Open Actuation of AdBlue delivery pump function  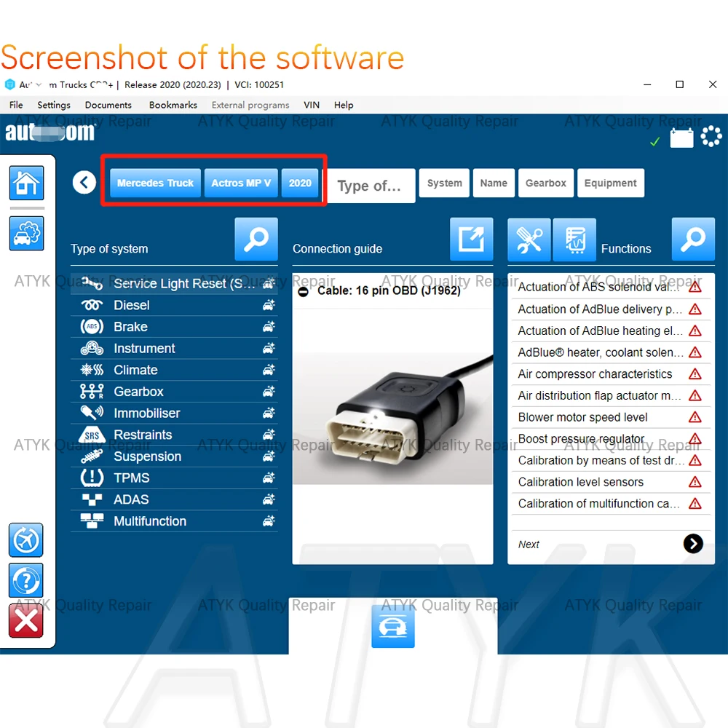pos(611,309)
